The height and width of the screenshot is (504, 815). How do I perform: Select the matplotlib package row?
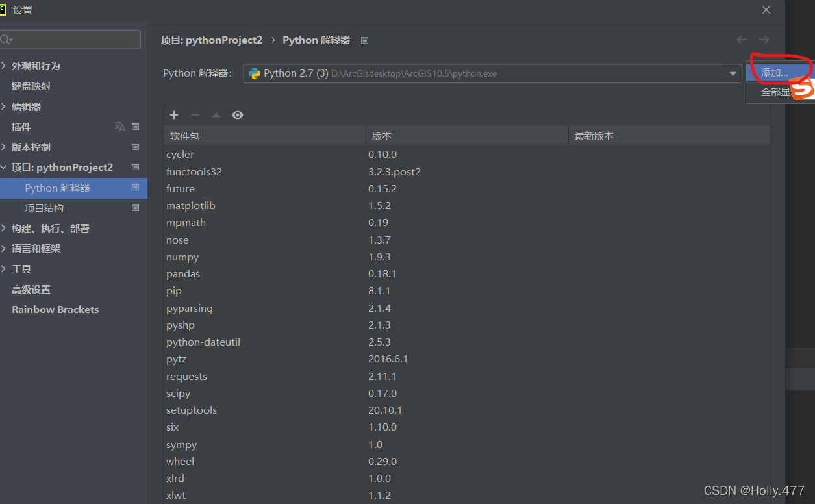click(467, 205)
